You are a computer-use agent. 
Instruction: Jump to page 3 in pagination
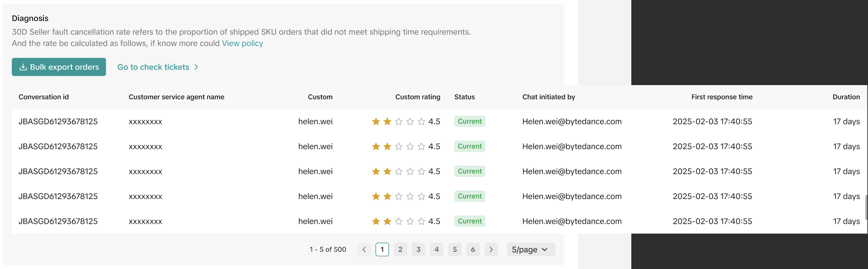pos(418,249)
